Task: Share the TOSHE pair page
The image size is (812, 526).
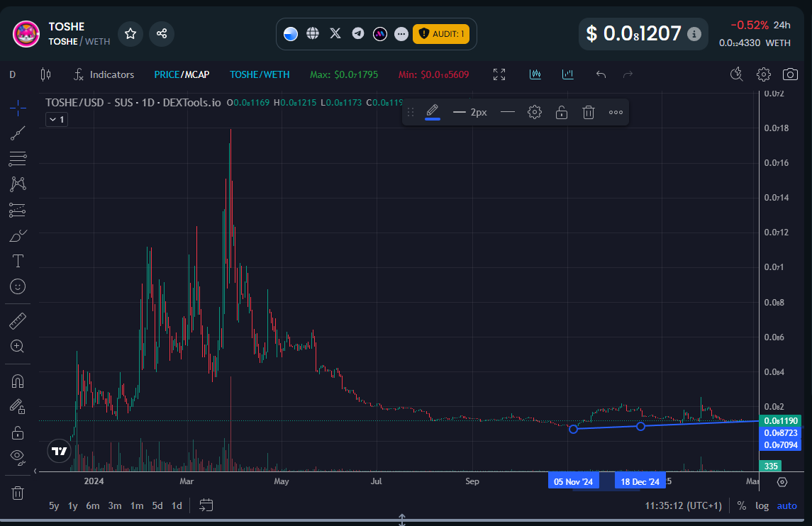Action: point(162,33)
